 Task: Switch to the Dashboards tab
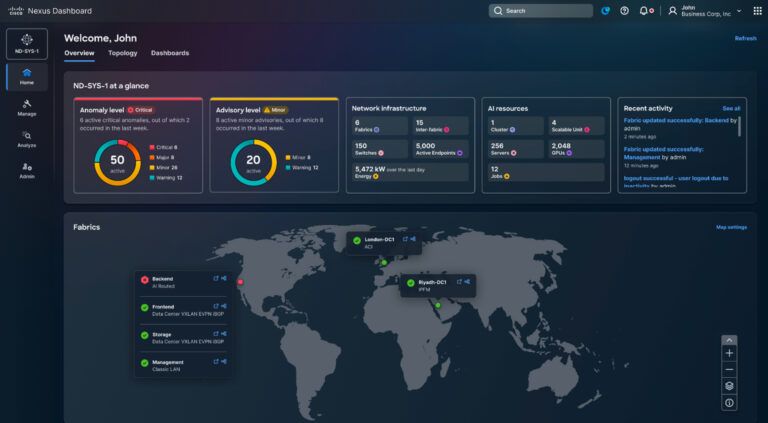[170, 53]
